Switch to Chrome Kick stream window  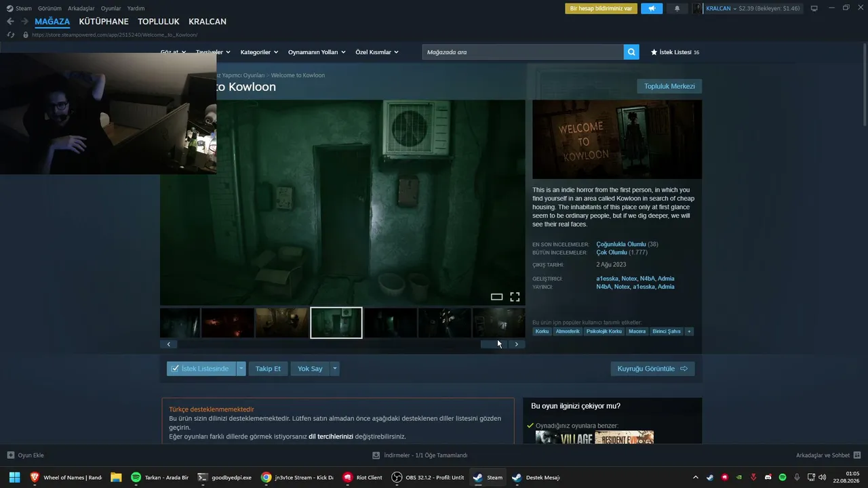(297, 477)
